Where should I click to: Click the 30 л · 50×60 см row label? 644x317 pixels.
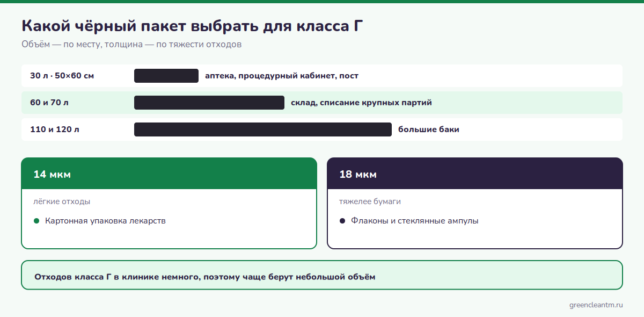pyautogui.click(x=62, y=76)
